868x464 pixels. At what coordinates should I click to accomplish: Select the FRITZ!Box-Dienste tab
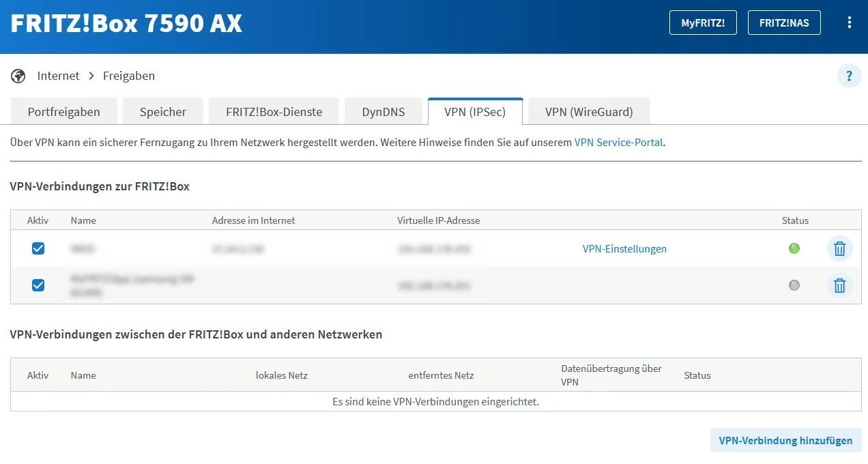[274, 112]
